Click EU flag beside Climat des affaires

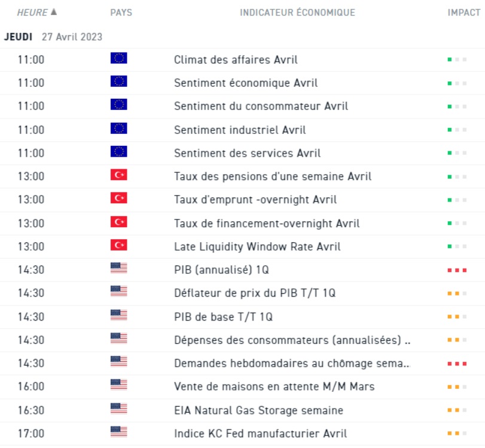click(119, 59)
